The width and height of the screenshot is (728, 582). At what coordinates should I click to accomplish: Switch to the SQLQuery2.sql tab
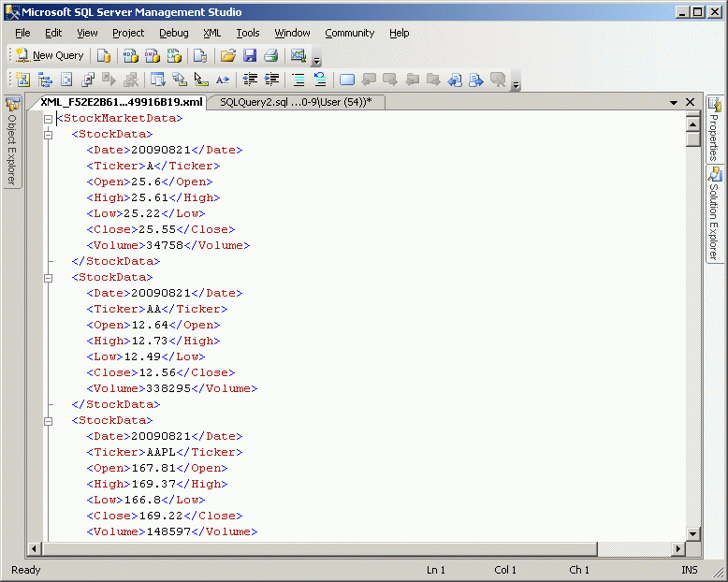295,102
